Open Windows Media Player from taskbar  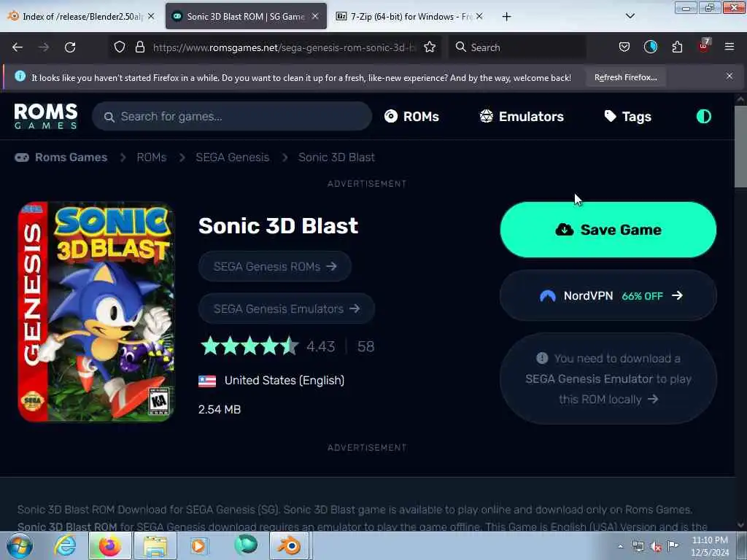pyautogui.click(x=198, y=545)
